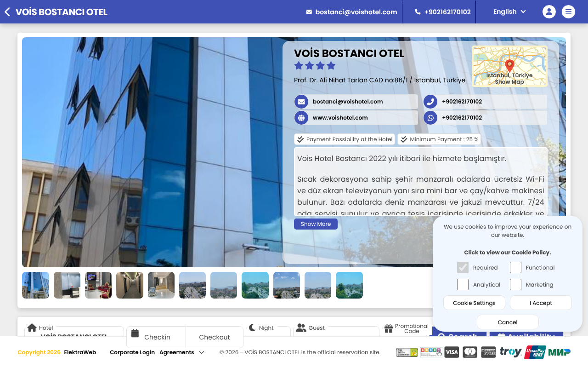Image resolution: width=588 pixels, height=368 pixels.
Task: Toggle the Required cookie checkbox
Action: [463, 268]
